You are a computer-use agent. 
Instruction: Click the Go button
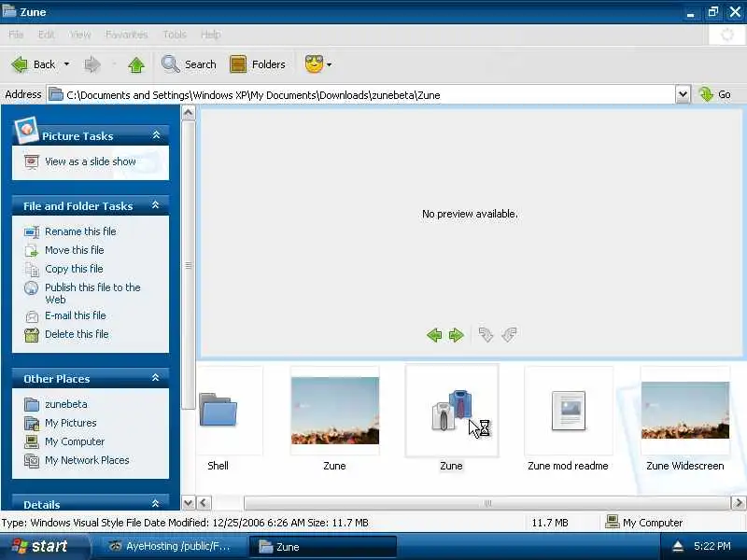pyautogui.click(x=714, y=94)
